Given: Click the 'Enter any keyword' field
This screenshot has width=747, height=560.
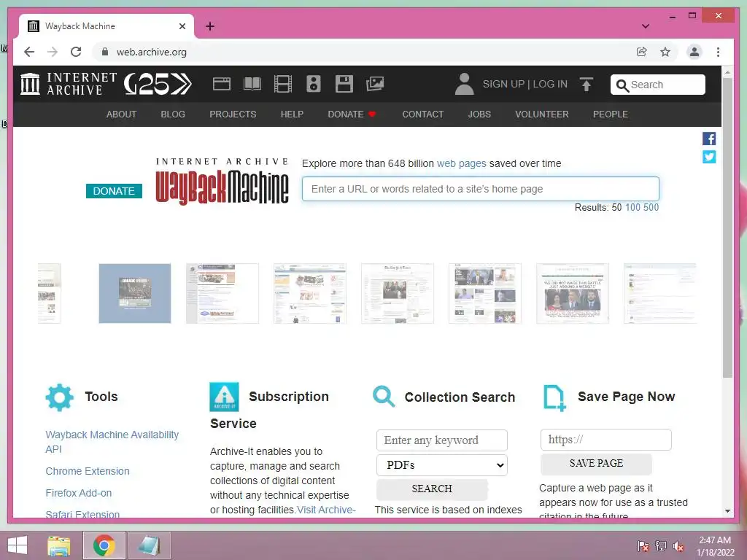Looking at the screenshot, I should [x=441, y=440].
